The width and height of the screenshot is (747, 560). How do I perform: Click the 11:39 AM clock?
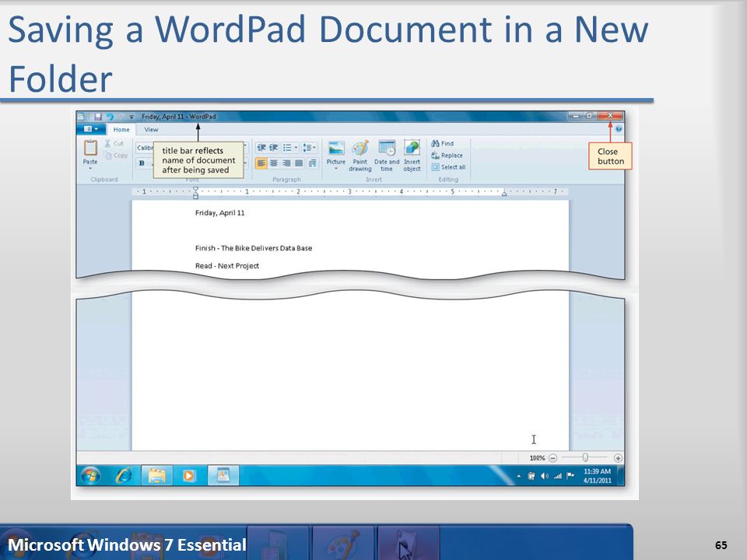[x=598, y=471]
